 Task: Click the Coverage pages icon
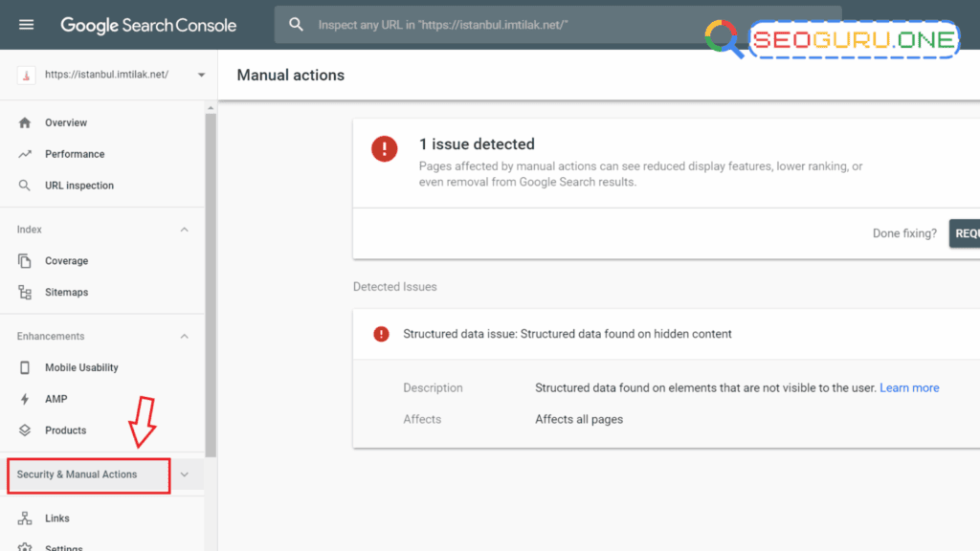point(24,260)
